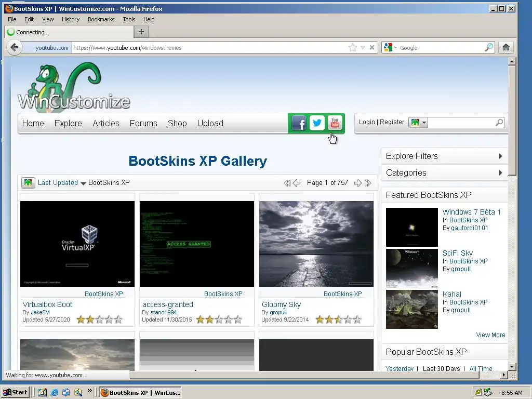Screen dimensions: 532x399
Task: Click the Firefox home button
Action: [x=506, y=47]
